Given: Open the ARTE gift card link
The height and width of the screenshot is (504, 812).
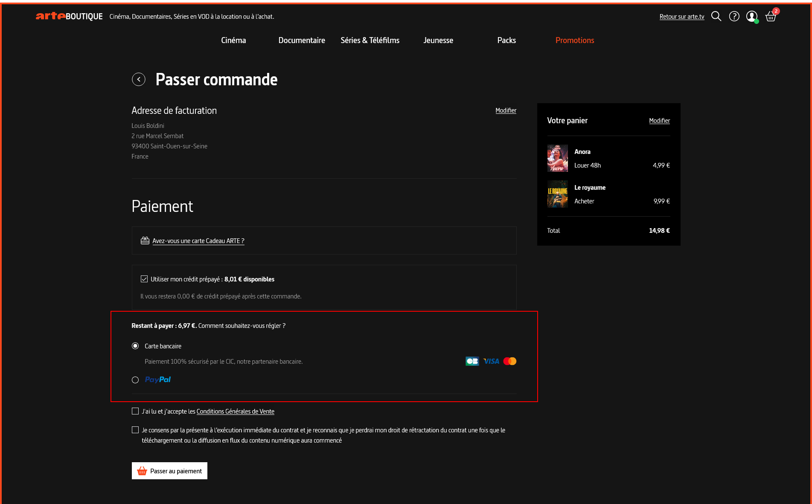Looking at the screenshot, I should click(198, 241).
